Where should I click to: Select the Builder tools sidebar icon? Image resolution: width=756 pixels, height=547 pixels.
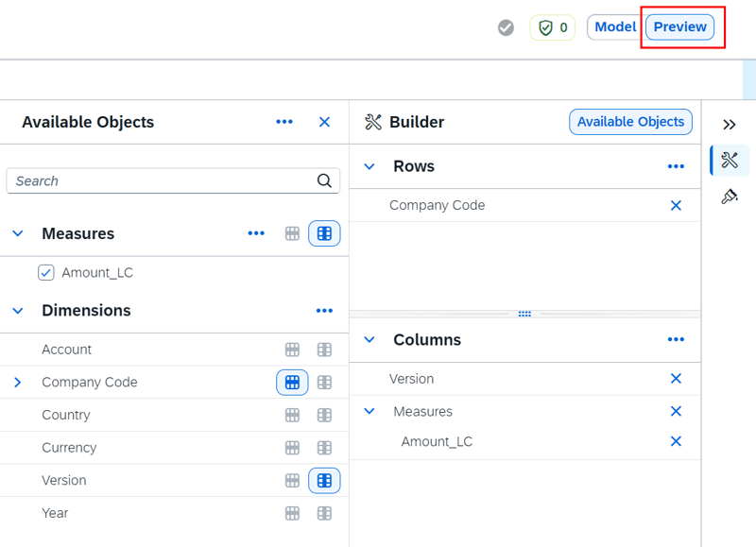(x=730, y=160)
